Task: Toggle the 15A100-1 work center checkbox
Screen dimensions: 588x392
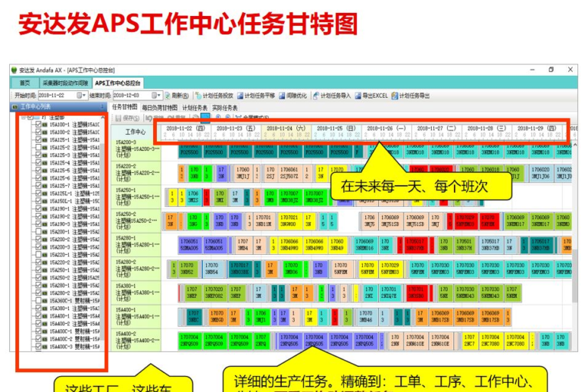Action: pos(38,125)
